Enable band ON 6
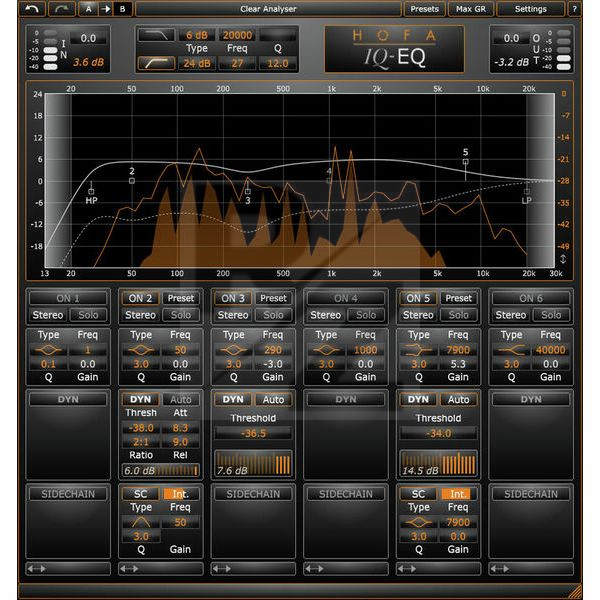 pyautogui.click(x=531, y=298)
